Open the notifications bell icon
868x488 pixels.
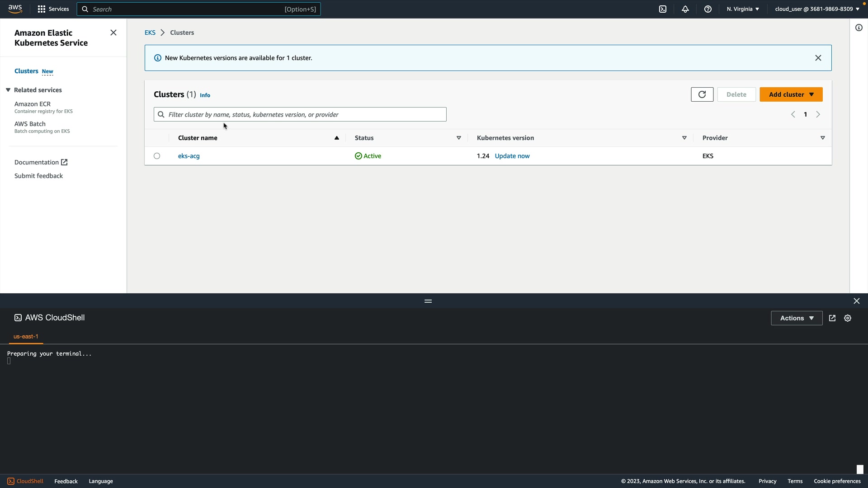[685, 9]
